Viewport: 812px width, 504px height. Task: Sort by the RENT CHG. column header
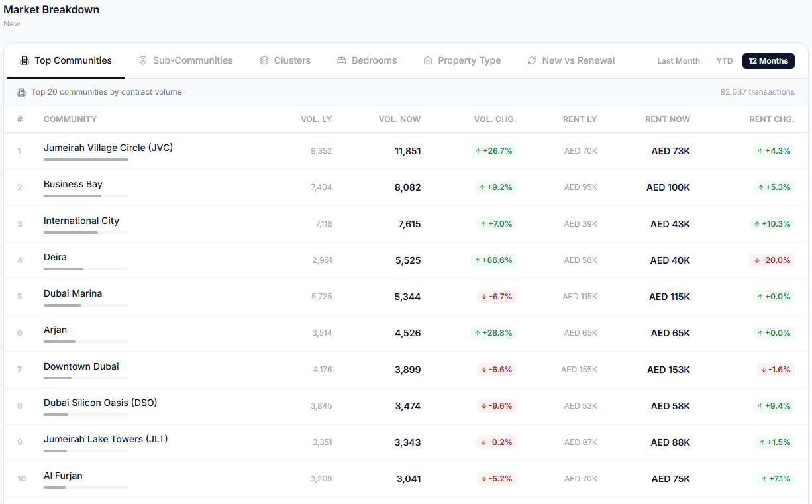(x=772, y=119)
